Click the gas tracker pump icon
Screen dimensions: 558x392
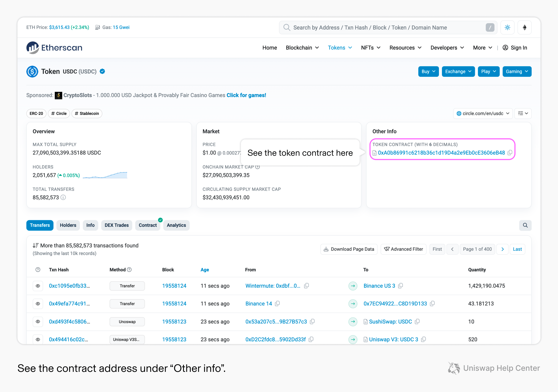(x=98, y=27)
